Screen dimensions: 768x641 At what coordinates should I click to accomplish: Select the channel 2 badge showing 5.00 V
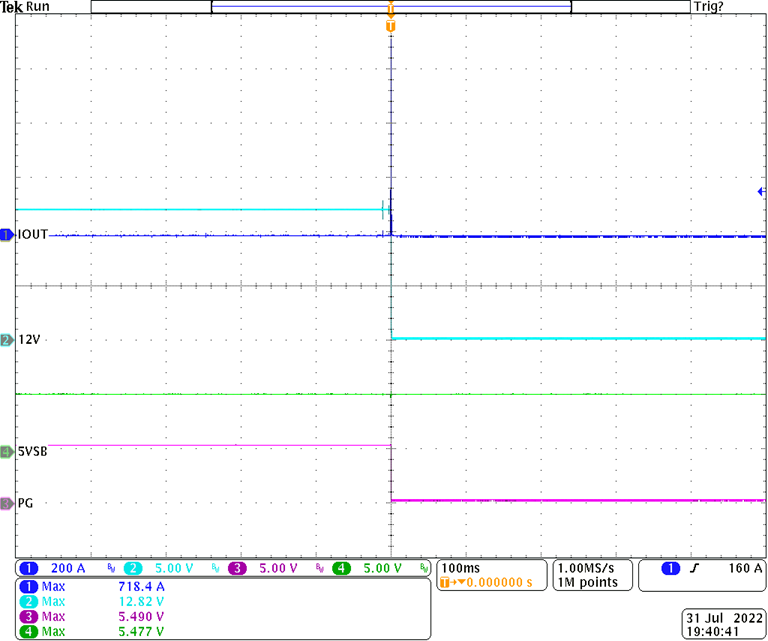tap(160, 568)
